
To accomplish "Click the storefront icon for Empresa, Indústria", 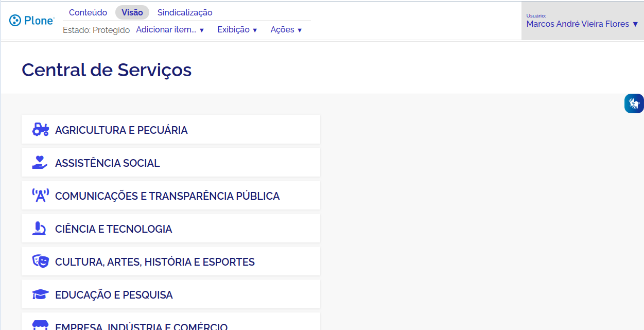I will click(40, 325).
